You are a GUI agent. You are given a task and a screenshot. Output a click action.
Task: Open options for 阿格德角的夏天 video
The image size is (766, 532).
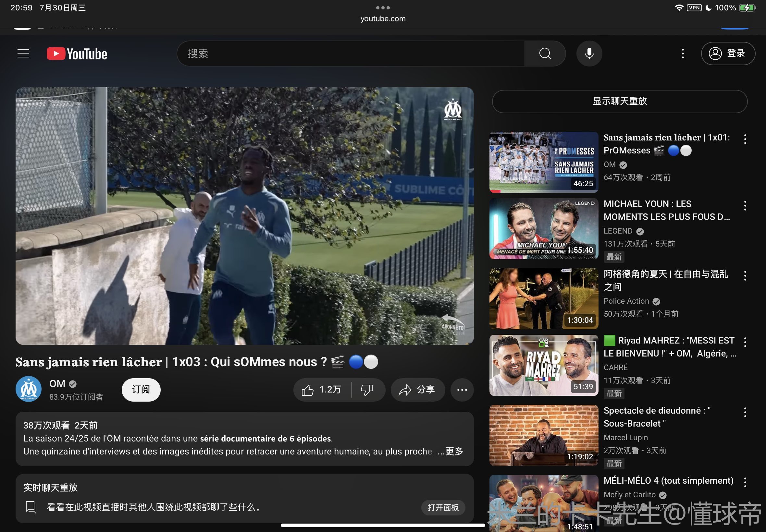pos(745,275)
